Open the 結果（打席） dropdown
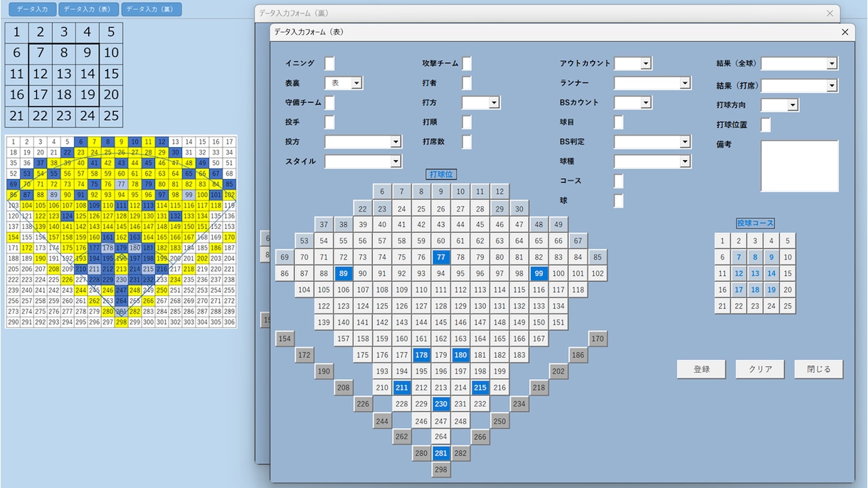868x488 pixels. [832, 86]
